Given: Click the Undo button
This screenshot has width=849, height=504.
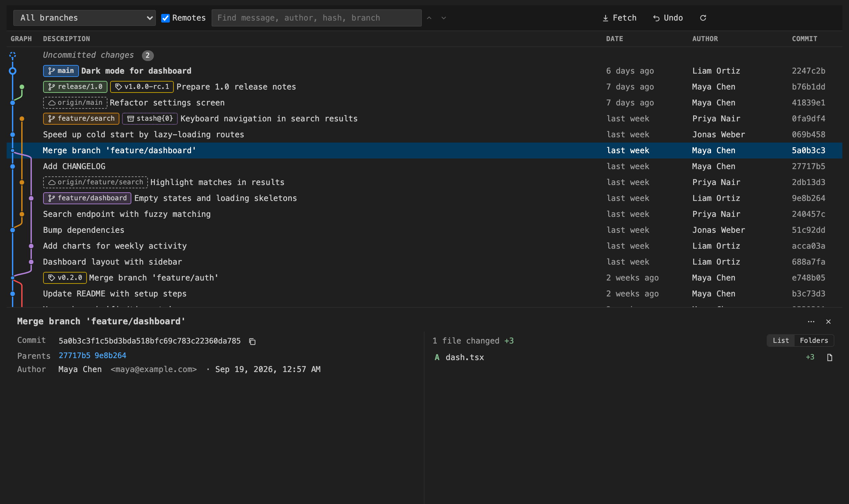Looking at the screenshot, I should point(668,18).
